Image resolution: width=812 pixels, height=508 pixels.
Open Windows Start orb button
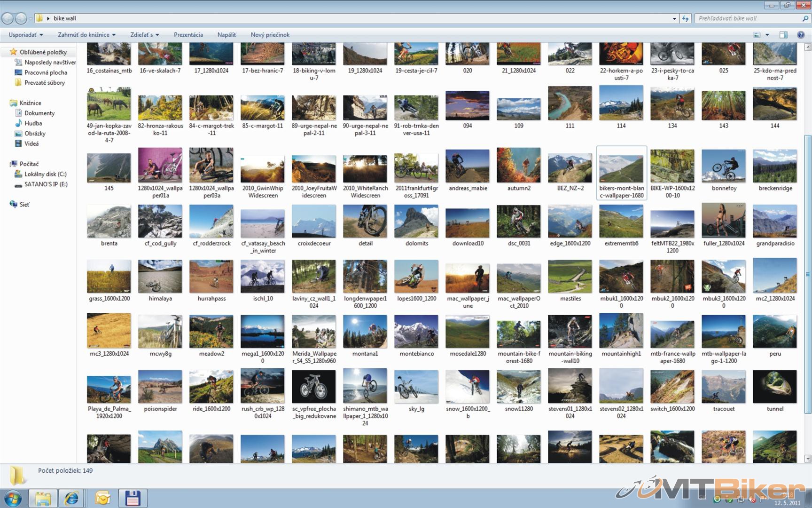click(x=13, y=498)
